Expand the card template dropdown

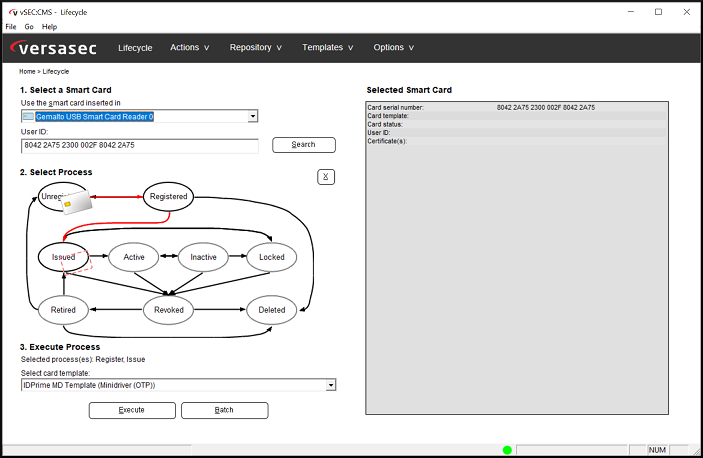tap(330, 385)
